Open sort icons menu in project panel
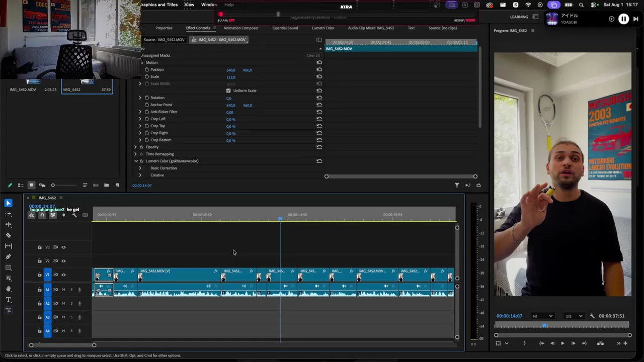Viewport: 644px width, 362px height. click(x=85, y=186)
